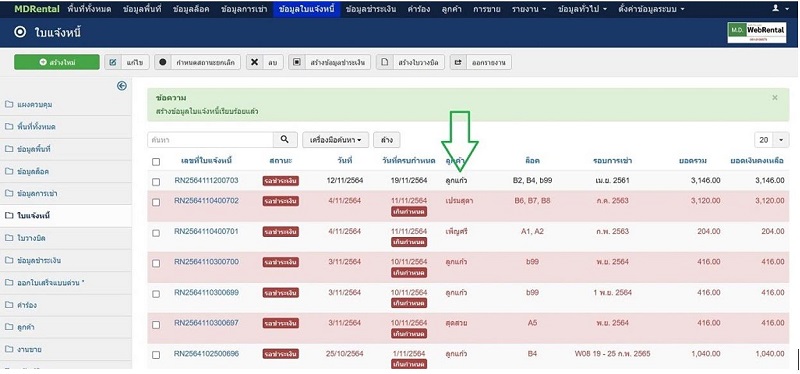Open invoice link RN2564111200703

(206, 180)
